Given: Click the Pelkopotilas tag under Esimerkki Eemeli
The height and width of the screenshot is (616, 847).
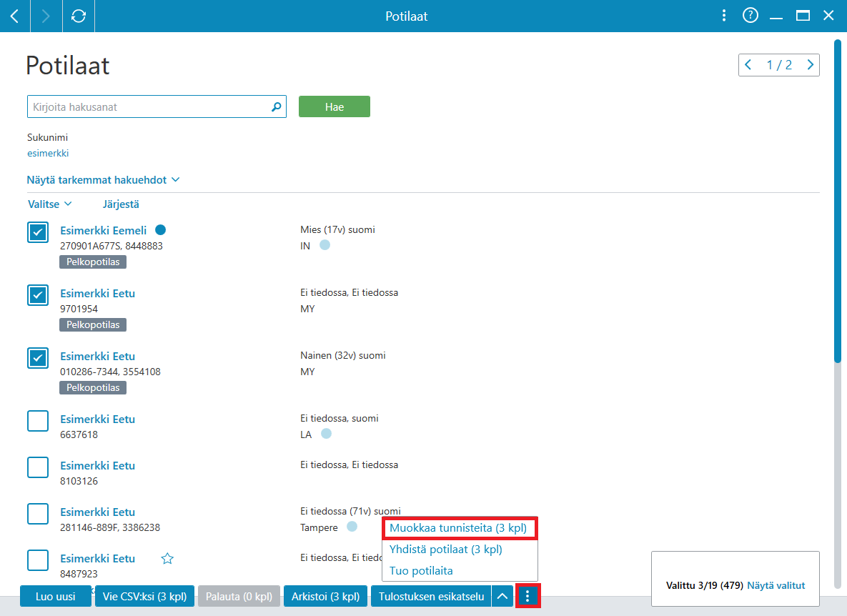Looking at the screenshot, I should [93, 262].
